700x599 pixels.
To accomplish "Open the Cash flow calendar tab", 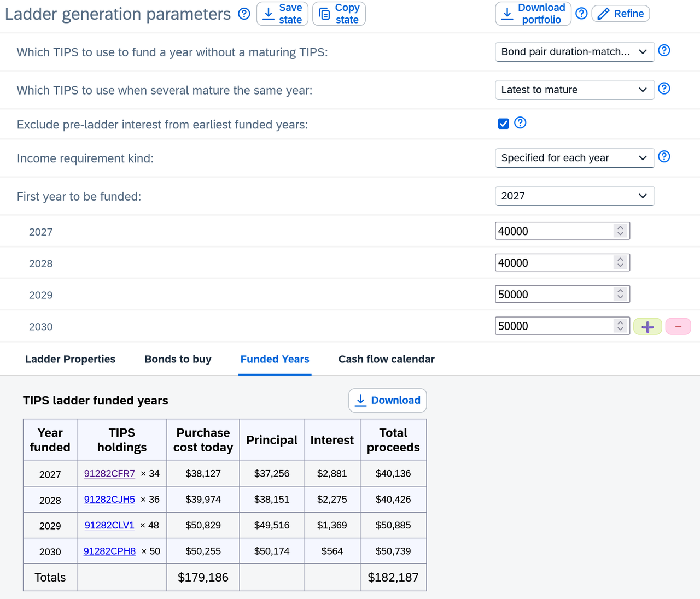I will pos(386,359).
